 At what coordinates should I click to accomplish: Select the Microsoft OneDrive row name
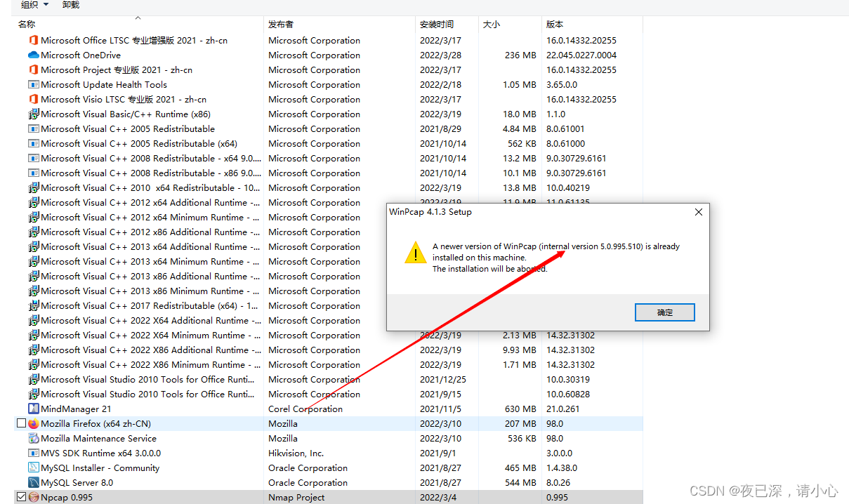pyautogui.click(x=81, y=55)
